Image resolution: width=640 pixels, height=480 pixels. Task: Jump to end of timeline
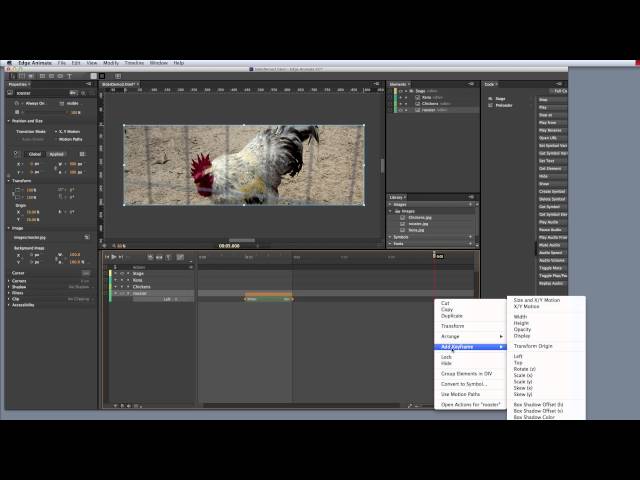tap(121, 257)
